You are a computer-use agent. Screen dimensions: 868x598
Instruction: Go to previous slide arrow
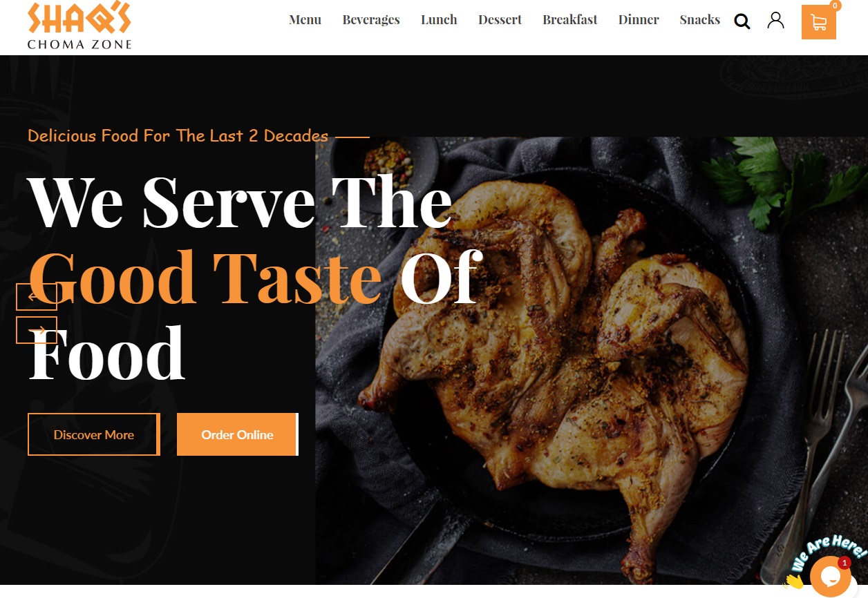[37, 297]
